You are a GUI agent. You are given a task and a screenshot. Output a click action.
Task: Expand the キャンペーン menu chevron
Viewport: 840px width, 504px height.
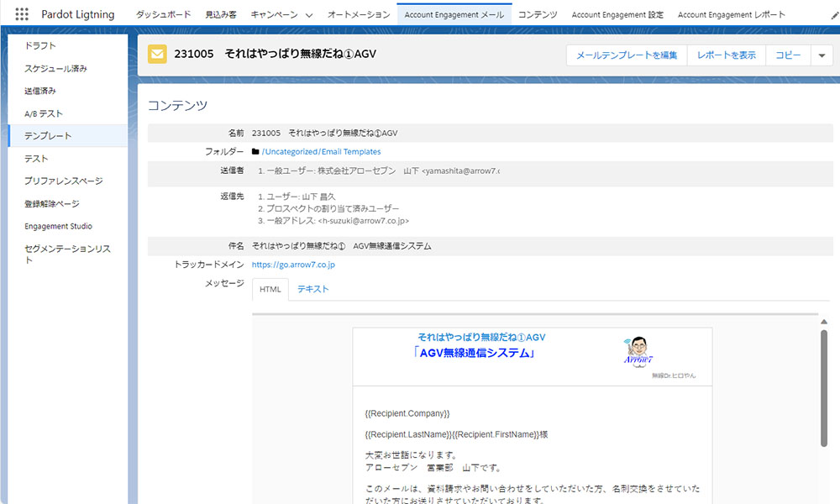[308, 15]
